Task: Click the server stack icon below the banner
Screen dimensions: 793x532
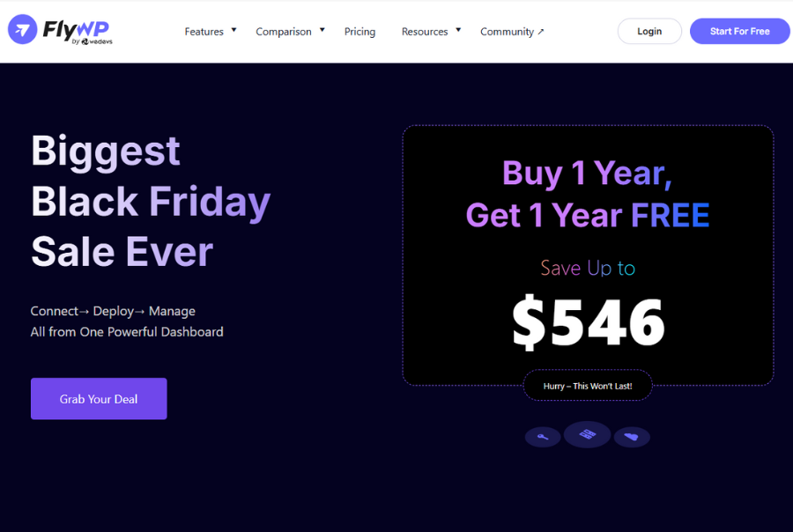Action: click(587, 434)
